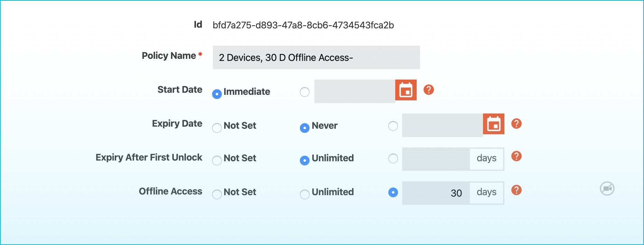Select Immediate for Start Date
The height and width of the screenshot is (245, 644).
coord(216,93)
